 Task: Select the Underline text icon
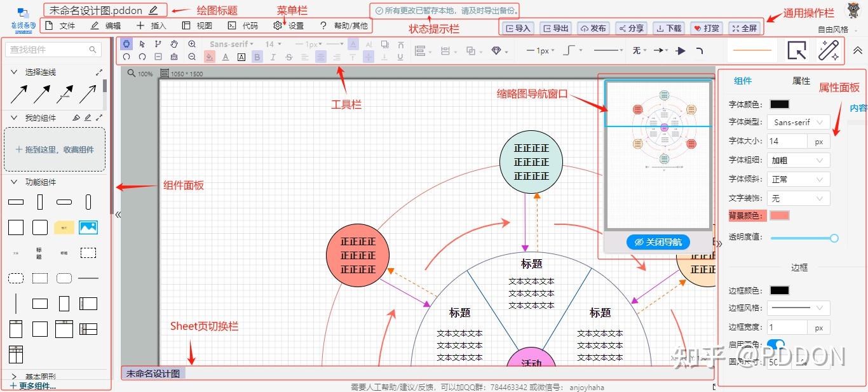pyautogui.click(x=400, y=57)
